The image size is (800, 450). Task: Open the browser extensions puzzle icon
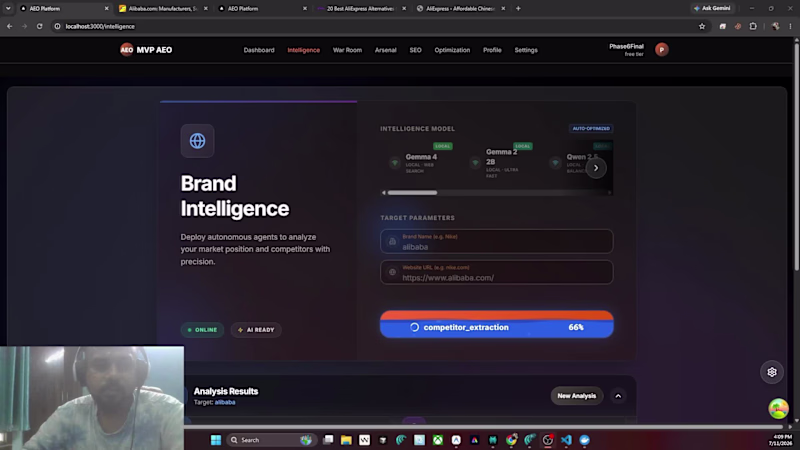pos(753,27)
